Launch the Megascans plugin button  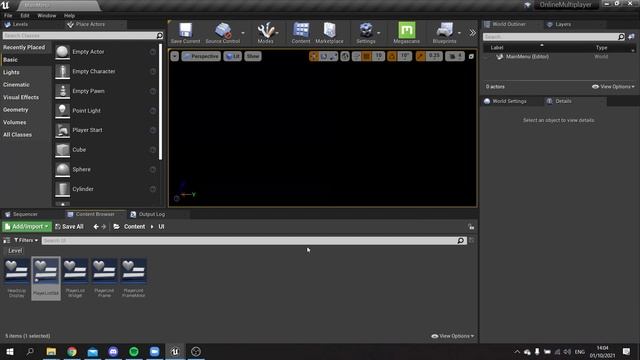click(x=406, y=33)
